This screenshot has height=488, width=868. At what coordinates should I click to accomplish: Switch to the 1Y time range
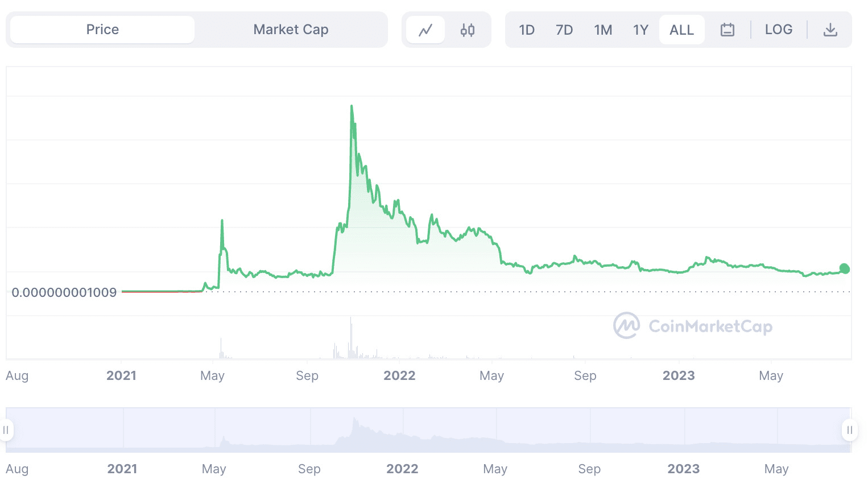[641, 29]
